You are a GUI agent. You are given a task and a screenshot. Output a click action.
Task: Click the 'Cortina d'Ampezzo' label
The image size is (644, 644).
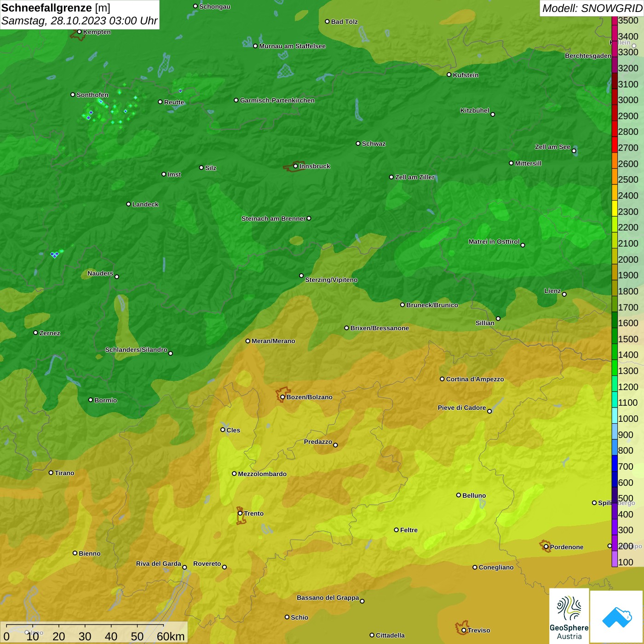475,379
